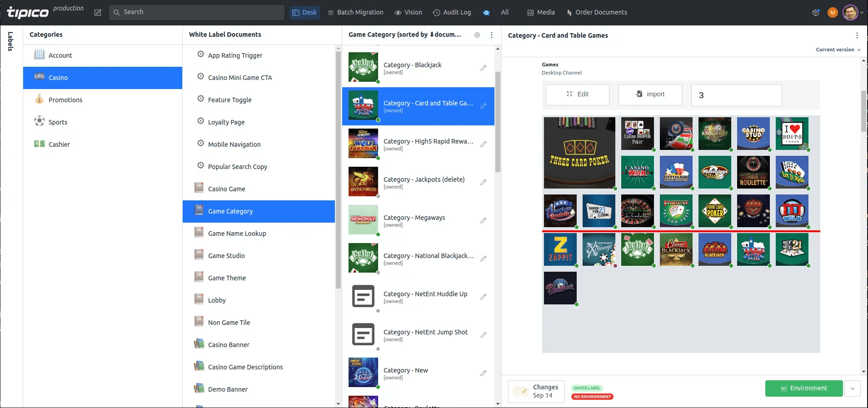Click the import button
The image size is (868, 408).
click(650, 95)
